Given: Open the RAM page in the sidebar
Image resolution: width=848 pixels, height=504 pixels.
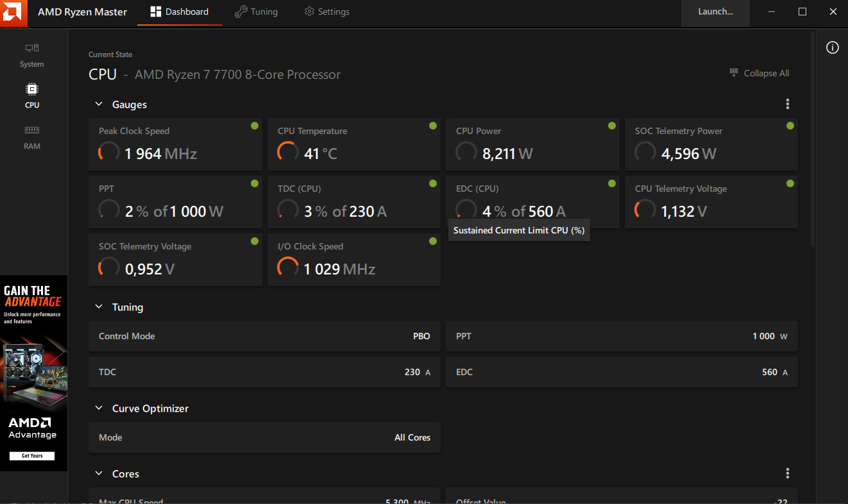Looking at the screenshot, I should pos(32,137).
